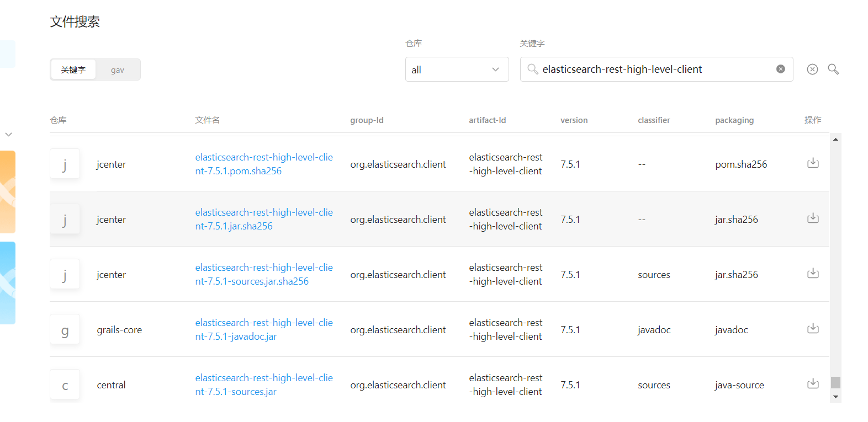Click the artifact-Id column header
Image resolution: width=868 pixels, height=422 pixels.
(x=487, y=120)
